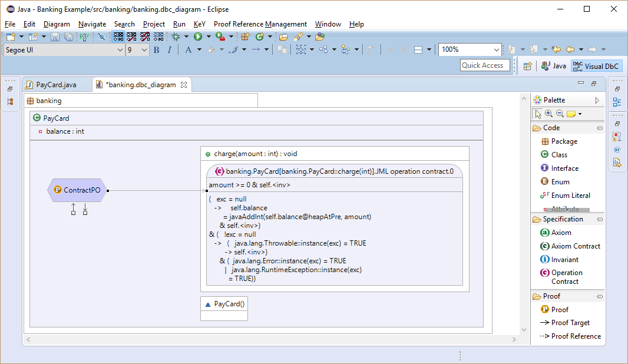Screen dimensions: 628x364
Task: Click the Line Color brush icon
Action: coord(233,49)
